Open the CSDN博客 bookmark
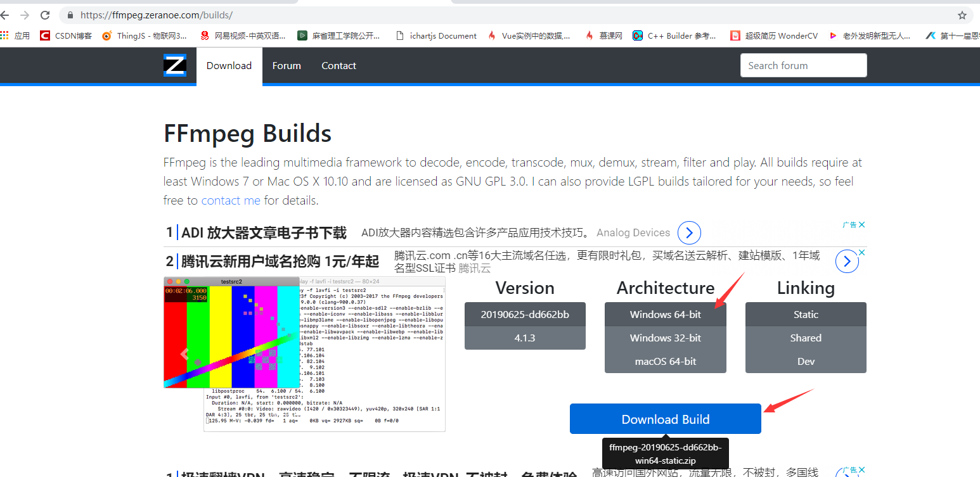 [66, 35]
